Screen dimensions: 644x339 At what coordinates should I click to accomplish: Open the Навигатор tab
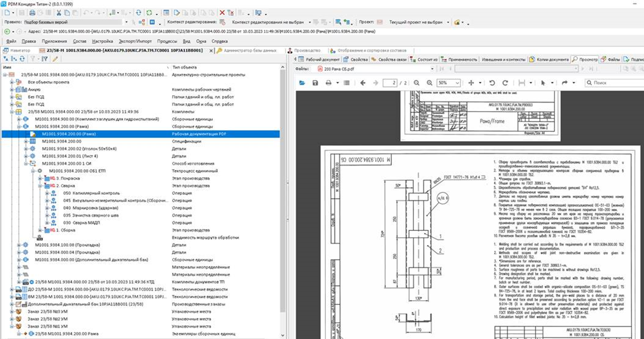[16, 50]
